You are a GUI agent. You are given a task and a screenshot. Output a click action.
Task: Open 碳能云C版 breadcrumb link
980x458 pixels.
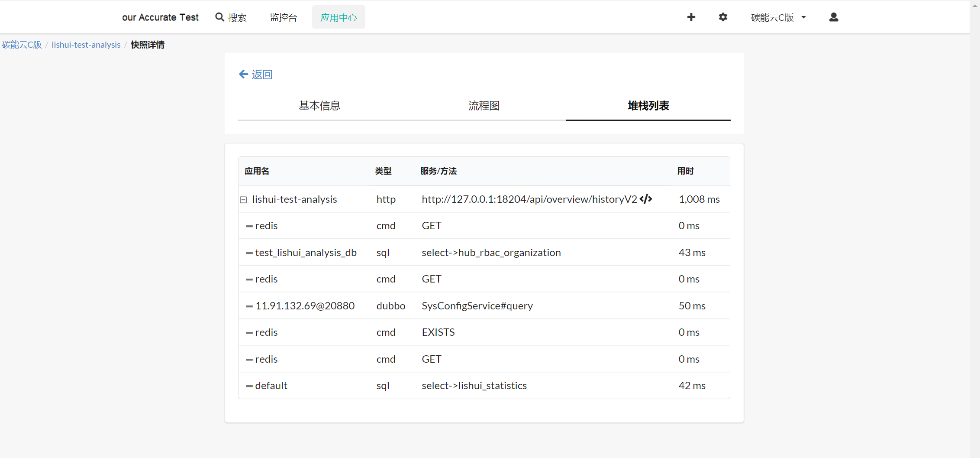[x=22, y=45]
